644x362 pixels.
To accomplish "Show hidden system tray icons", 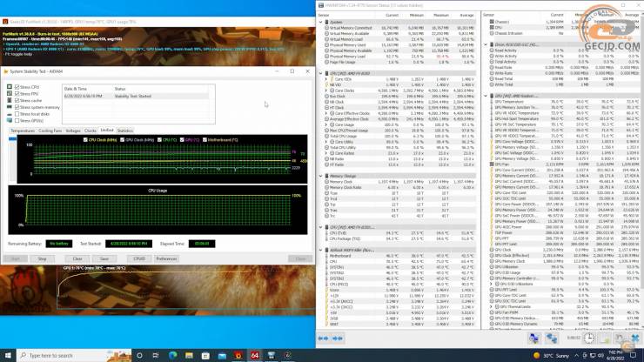I will tap(576, 355).
